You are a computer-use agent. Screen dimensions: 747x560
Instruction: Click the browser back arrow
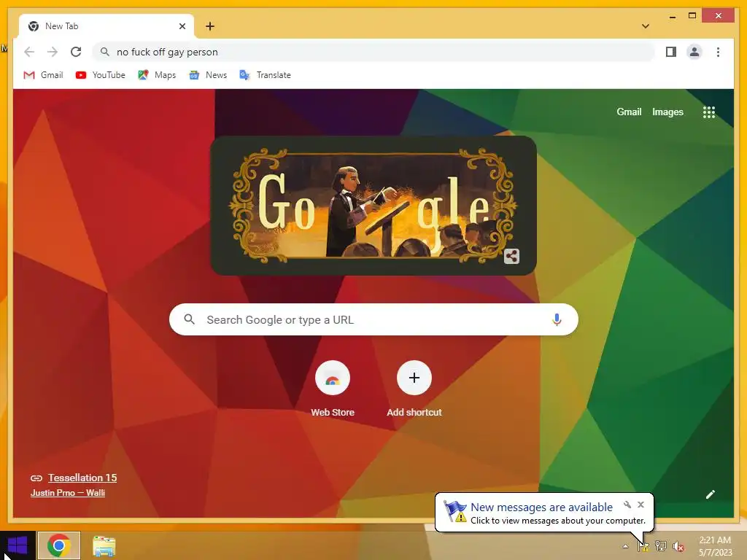(29, 52)
